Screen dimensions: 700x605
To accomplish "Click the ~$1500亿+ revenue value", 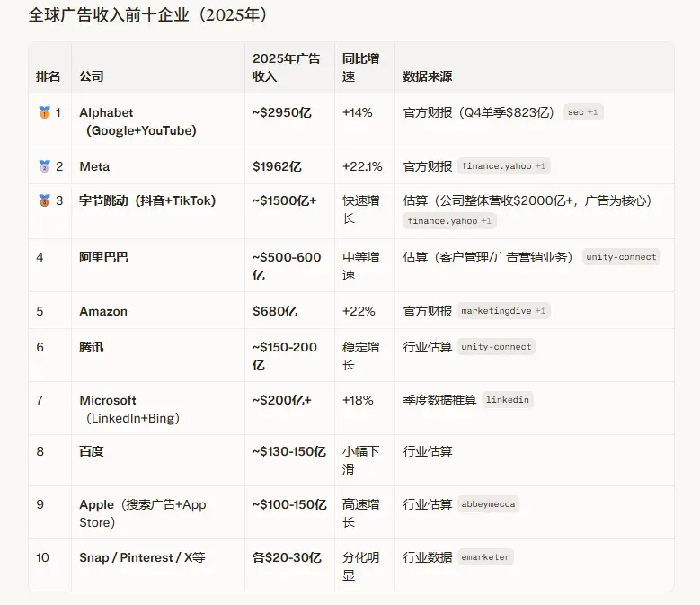I will [x=284, y=201].
